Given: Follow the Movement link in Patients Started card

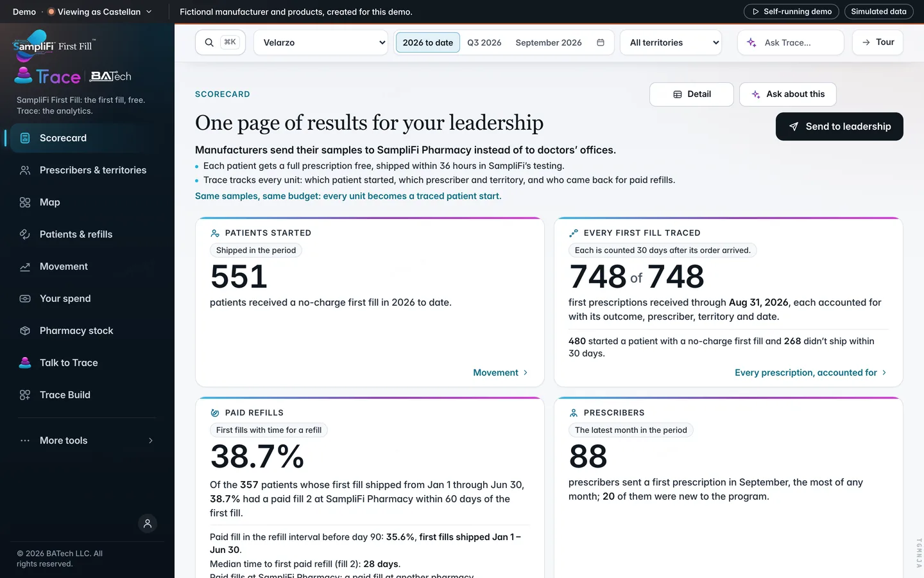Looking at the screenshot, I should pos(501,372).
